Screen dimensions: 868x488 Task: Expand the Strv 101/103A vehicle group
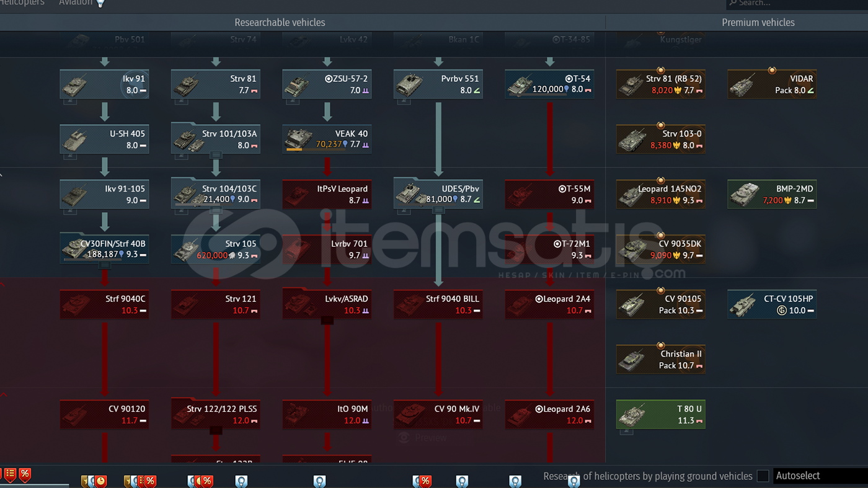point(216,155)
